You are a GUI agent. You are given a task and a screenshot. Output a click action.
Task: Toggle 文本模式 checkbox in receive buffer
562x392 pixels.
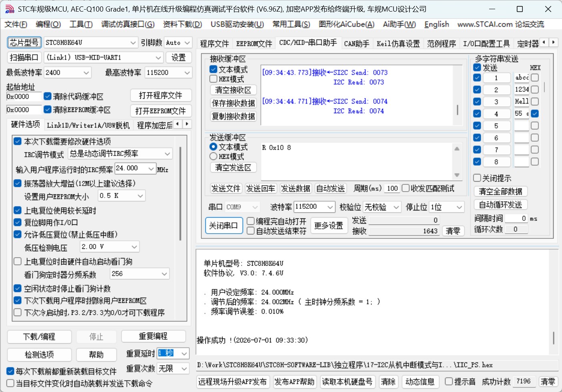[213, 69]
